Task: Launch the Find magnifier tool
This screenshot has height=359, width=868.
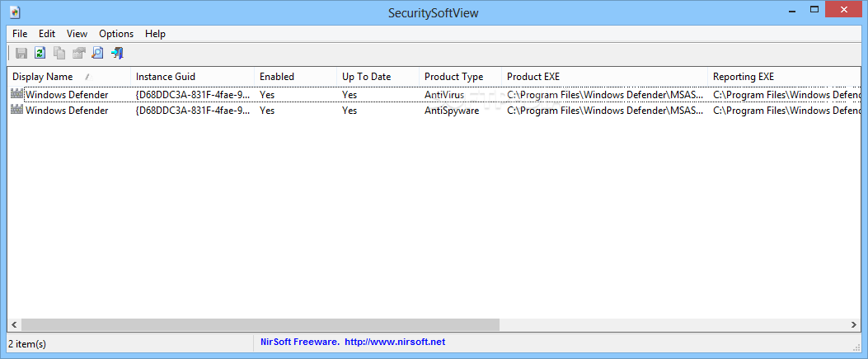Action: coord(97,53)
